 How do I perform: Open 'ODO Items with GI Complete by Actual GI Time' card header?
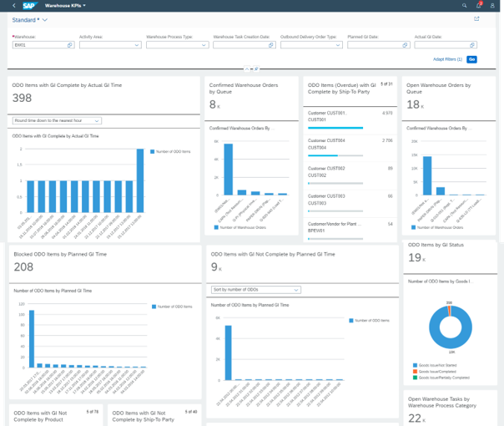[103, 95]
